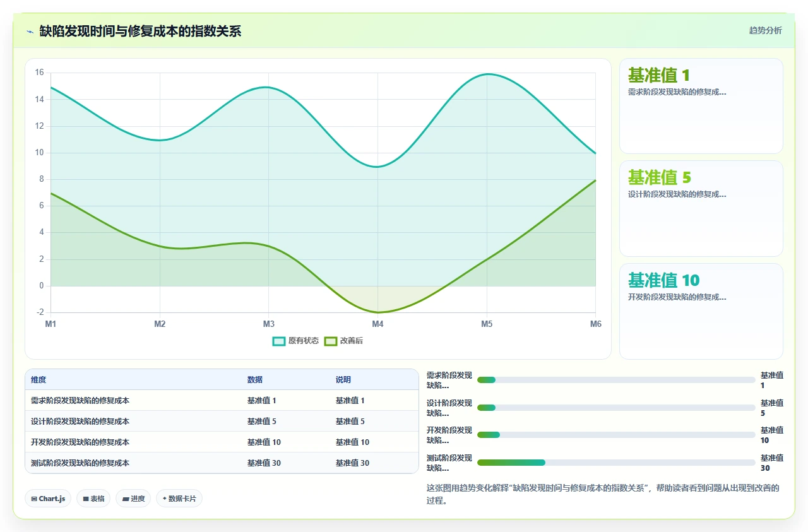
Task: Click the lightning icon beside the title
Action: point(30,31)
